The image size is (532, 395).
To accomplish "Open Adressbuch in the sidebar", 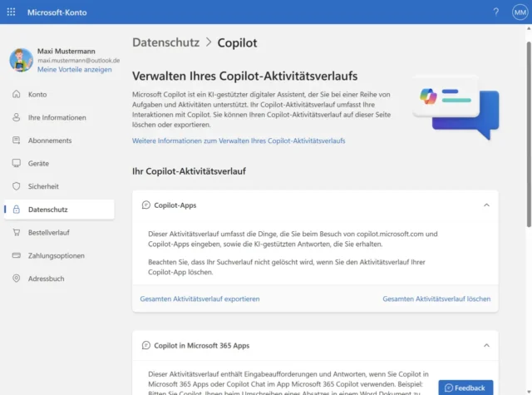I will [x=59, y=279].
